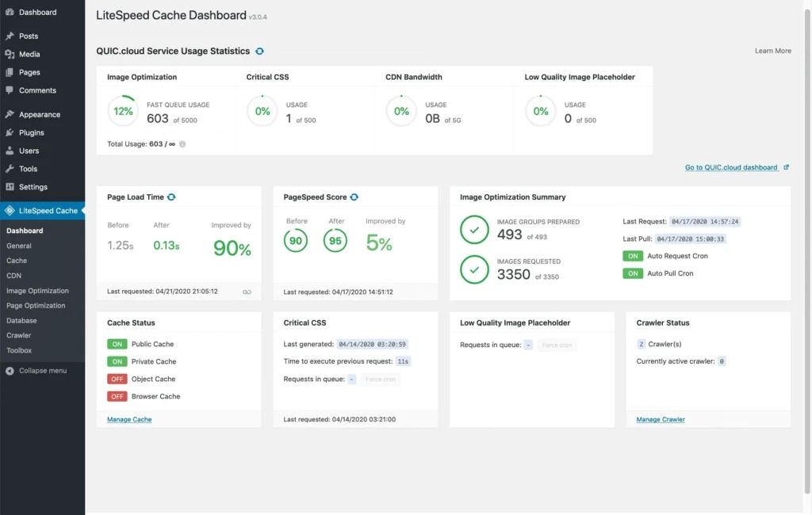
Task: Click Image Groups Prepared checkmark circle
Action: (x=474, y=229)
